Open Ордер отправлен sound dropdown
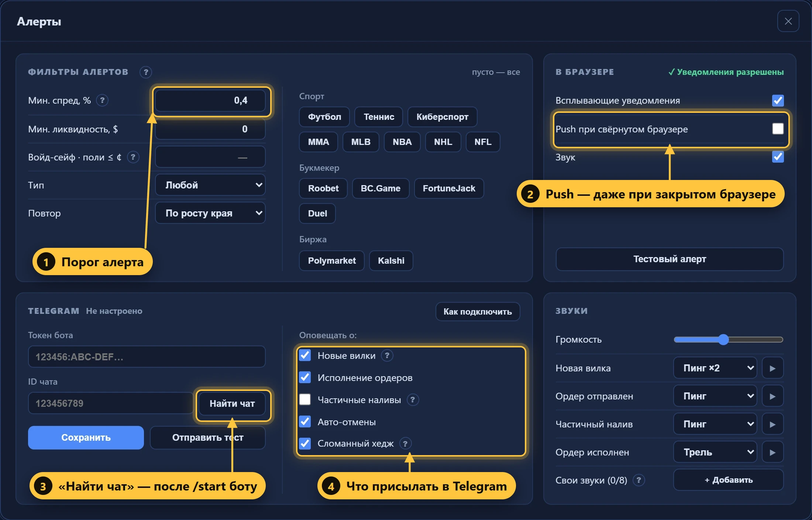 (x=715, y=396)
